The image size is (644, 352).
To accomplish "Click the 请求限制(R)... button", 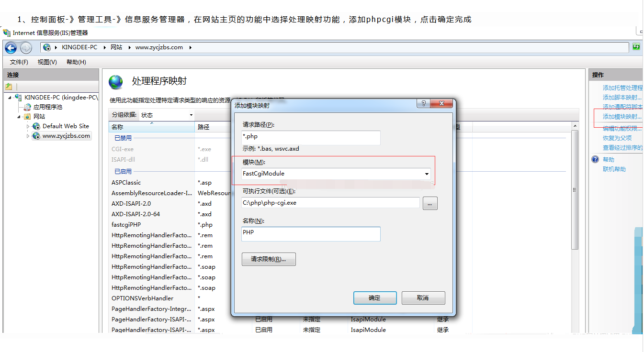I will (269, 259).
